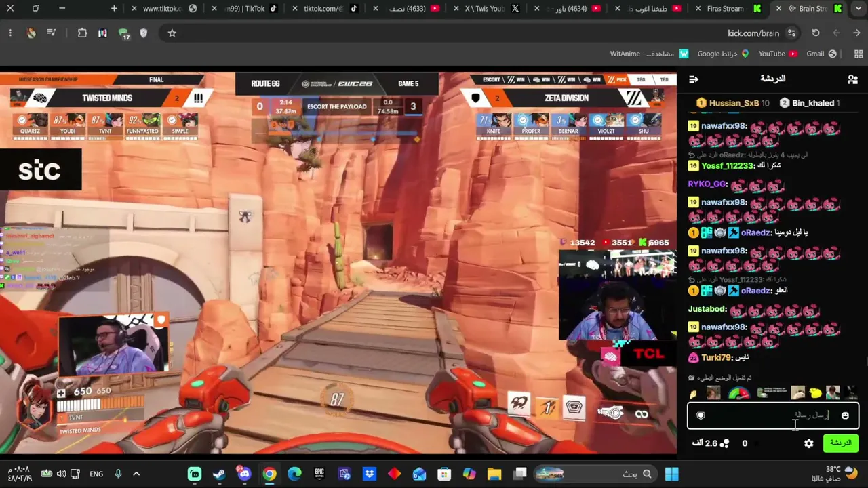This screenshot has height=488, width=868.
Task: Pick the yellow duck quick emote
Action: pyautogui.click(x=815, y=392)
